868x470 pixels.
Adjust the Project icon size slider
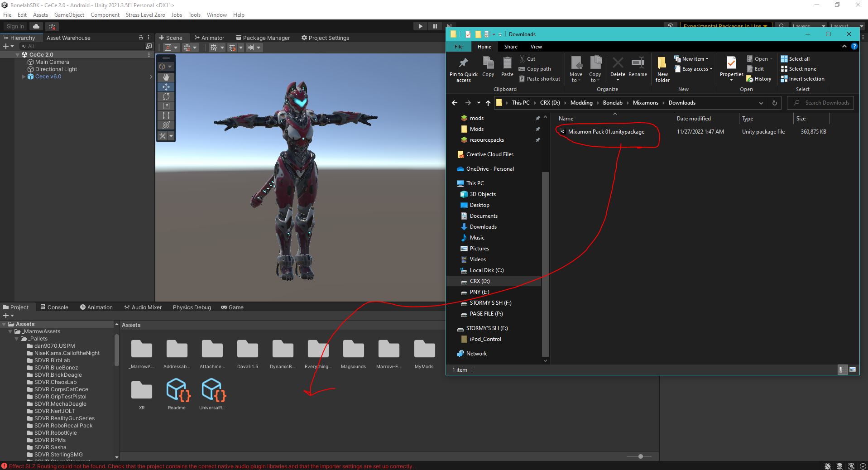click(640, 456)
